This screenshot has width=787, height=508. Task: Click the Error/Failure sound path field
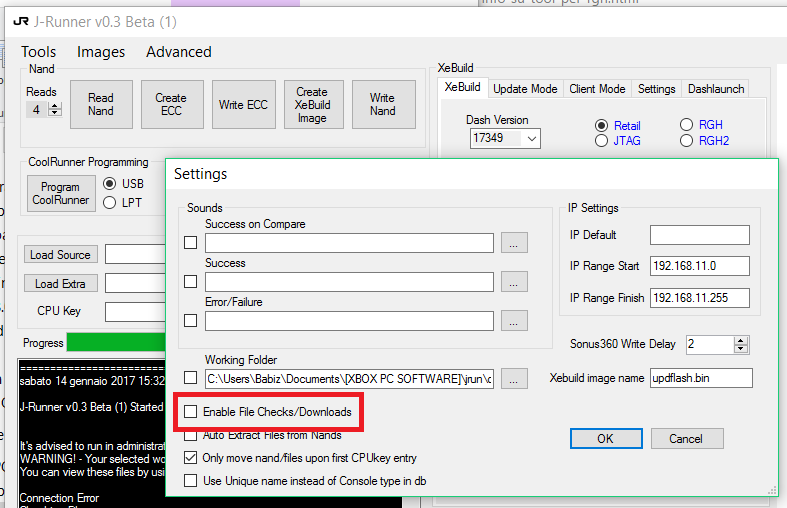point(349,321)
